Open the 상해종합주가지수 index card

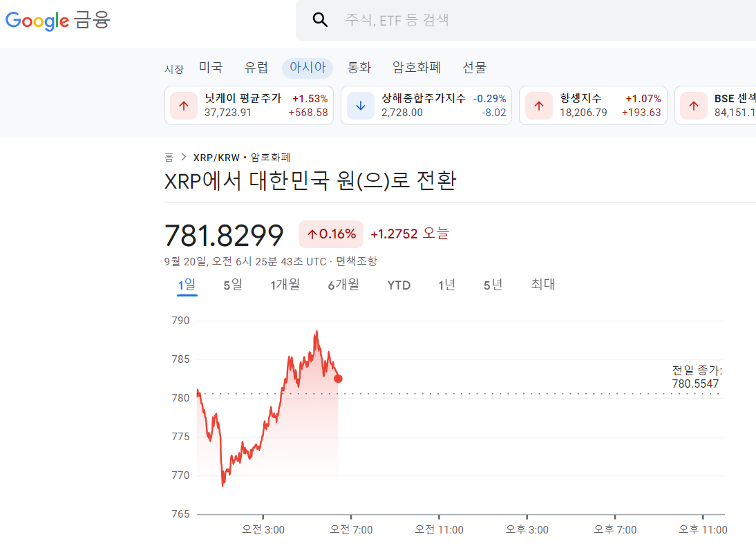(x=426, y=106)
